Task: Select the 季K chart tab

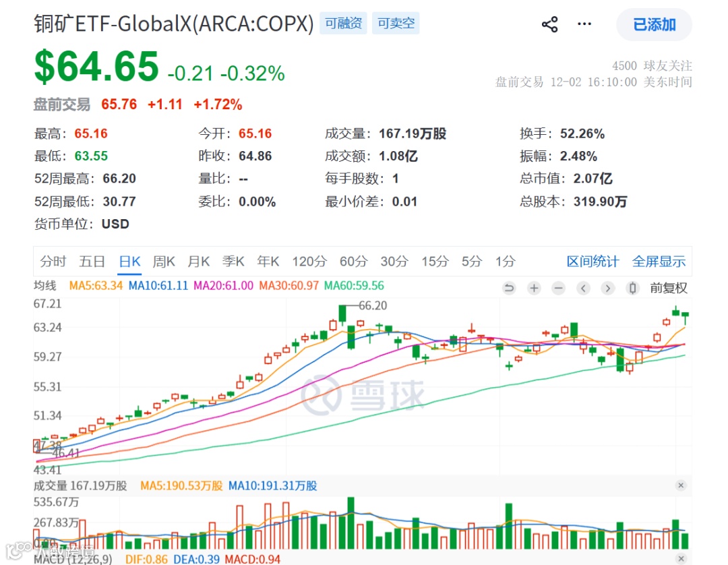Action: (x=233, y=262)
